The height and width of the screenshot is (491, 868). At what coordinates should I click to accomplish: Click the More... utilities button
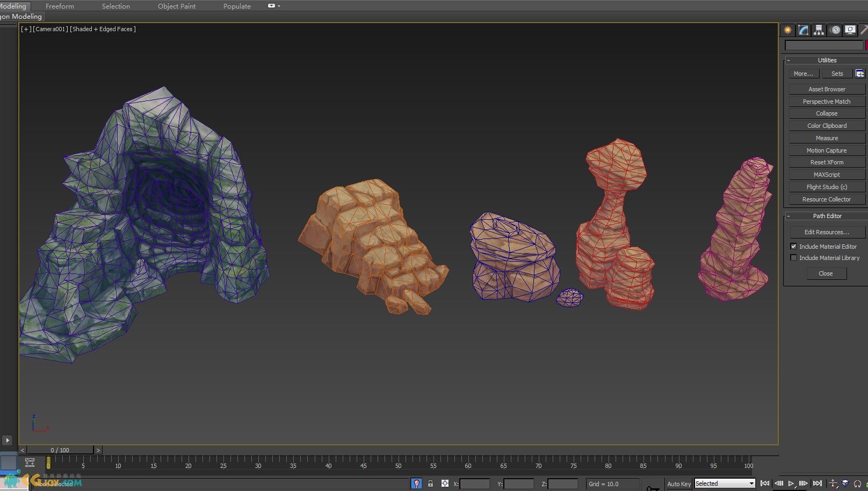(x=804, y=74)
